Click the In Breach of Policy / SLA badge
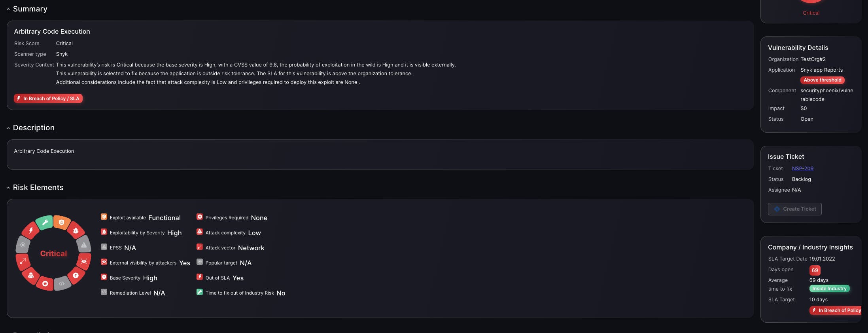Viewport: 868px width, 333px height. point(48,99)
